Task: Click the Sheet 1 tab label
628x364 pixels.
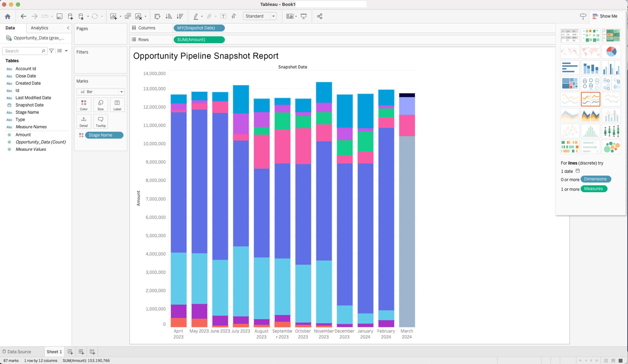Action: tap(54, 351)
